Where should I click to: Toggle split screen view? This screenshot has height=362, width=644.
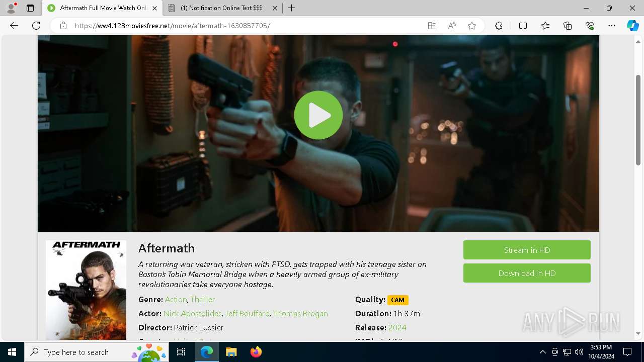[x=523, y=26]
